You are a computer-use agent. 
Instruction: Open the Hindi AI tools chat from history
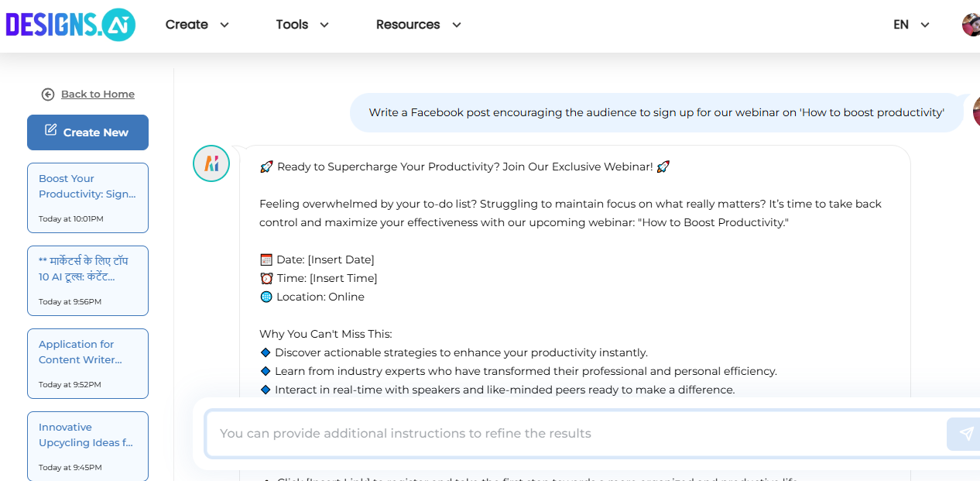tap(87, 280)
